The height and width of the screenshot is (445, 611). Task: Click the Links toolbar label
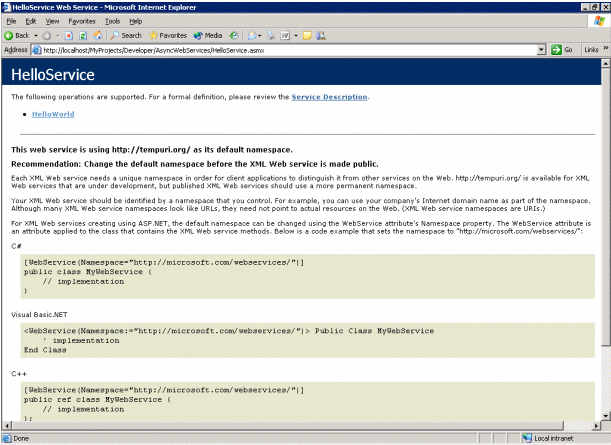point(591,50)
